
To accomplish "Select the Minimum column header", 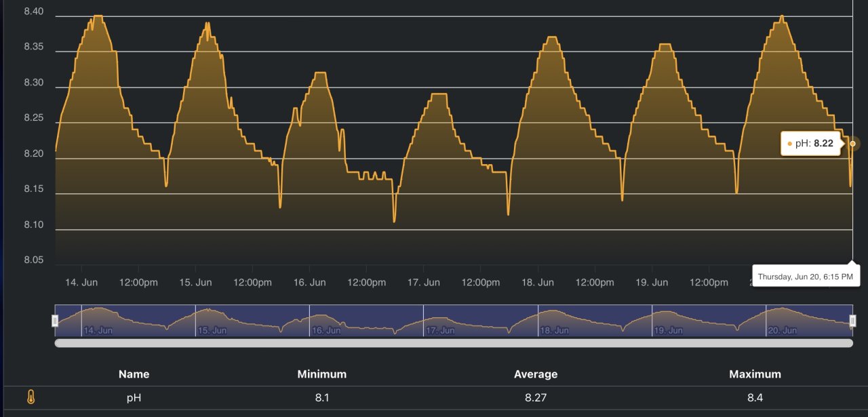I will [x=321, y=374].
